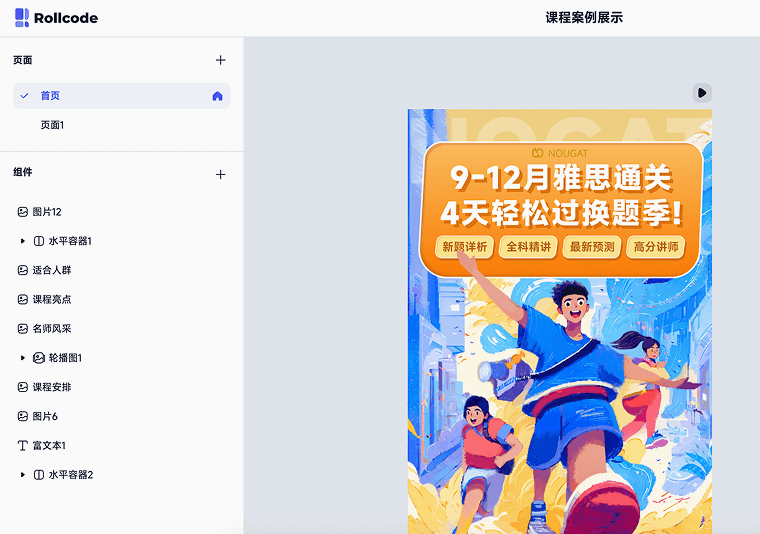Click the poster image on canvas

[560, 321]
